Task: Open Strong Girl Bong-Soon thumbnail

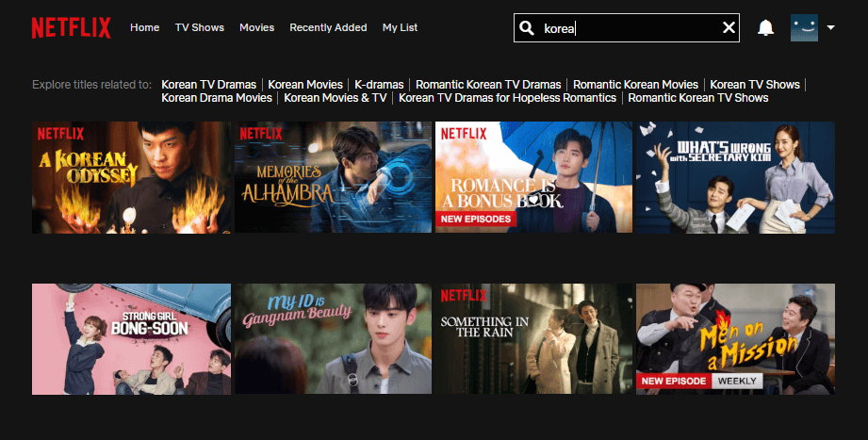Action: tap(131, 339)
